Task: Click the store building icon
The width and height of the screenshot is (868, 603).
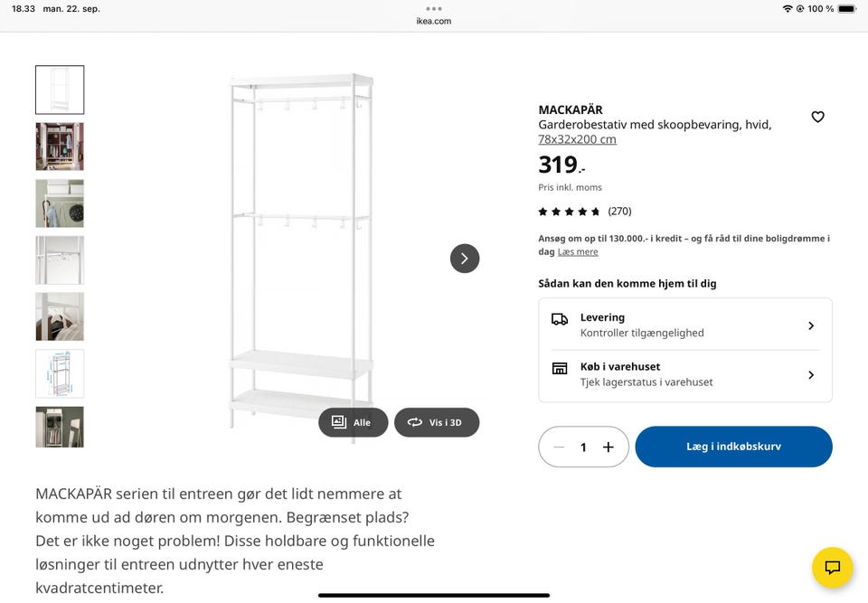Action: point(560,368)
